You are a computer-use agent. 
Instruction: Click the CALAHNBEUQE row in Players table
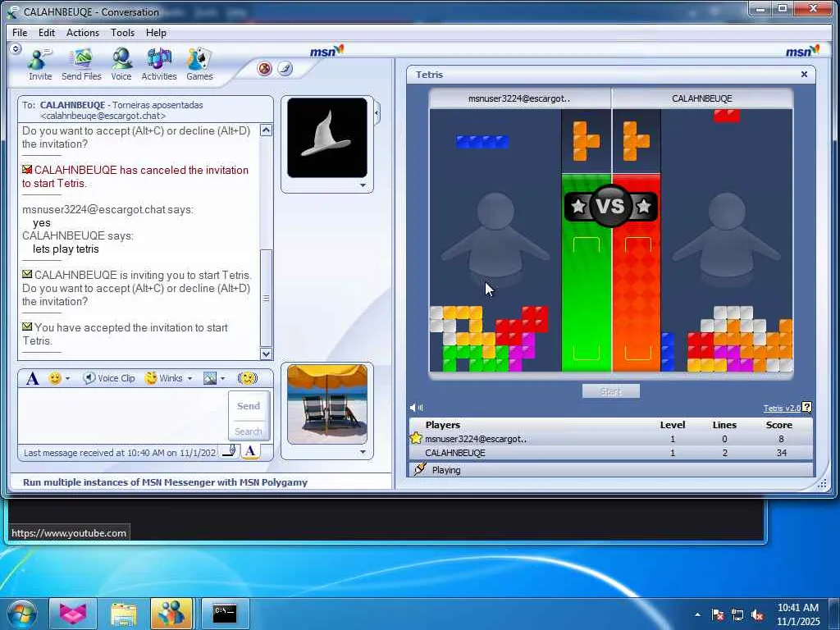(610, 453)
